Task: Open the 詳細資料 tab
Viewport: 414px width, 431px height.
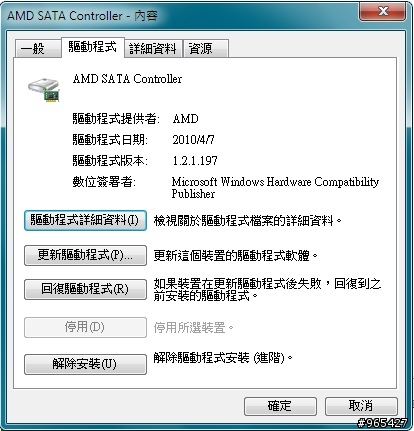Action: point(153,49)
